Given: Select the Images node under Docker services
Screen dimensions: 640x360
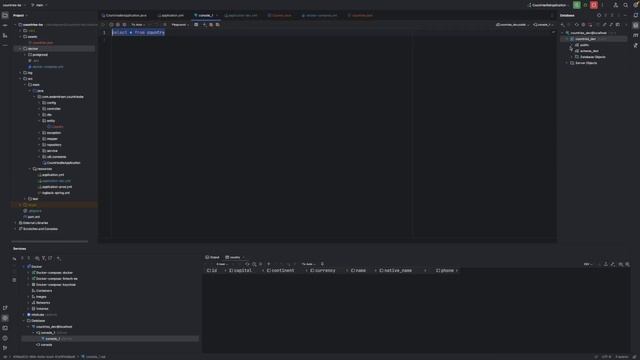Looking at the screenshot, I should coord(42,297).
